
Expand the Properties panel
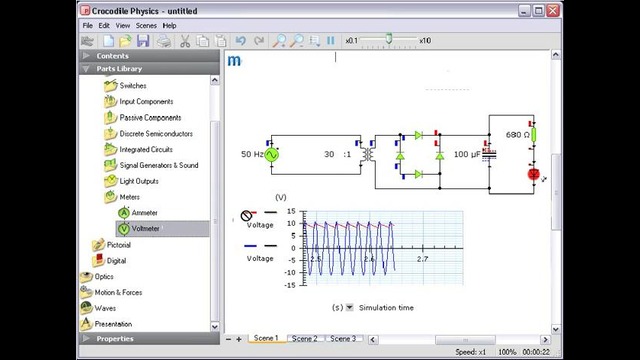click(x=149, y=339)
